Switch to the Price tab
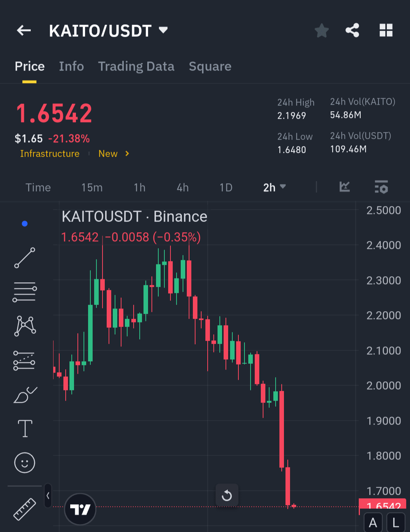The width and height of the screenshot is (410, 532). [30, 66]
